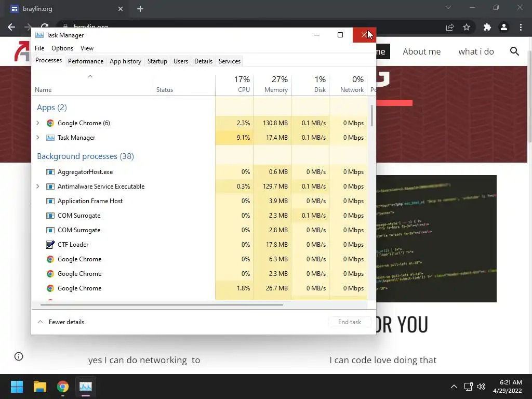Viewport: 532px width, 399px height.
Task: Click the volume icon in the system tray
Action: [481, 387]
